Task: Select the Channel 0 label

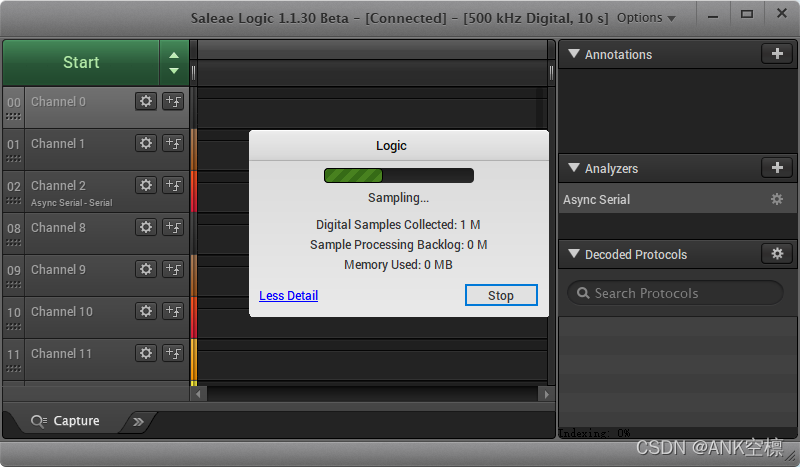Action: click(58, 102)
